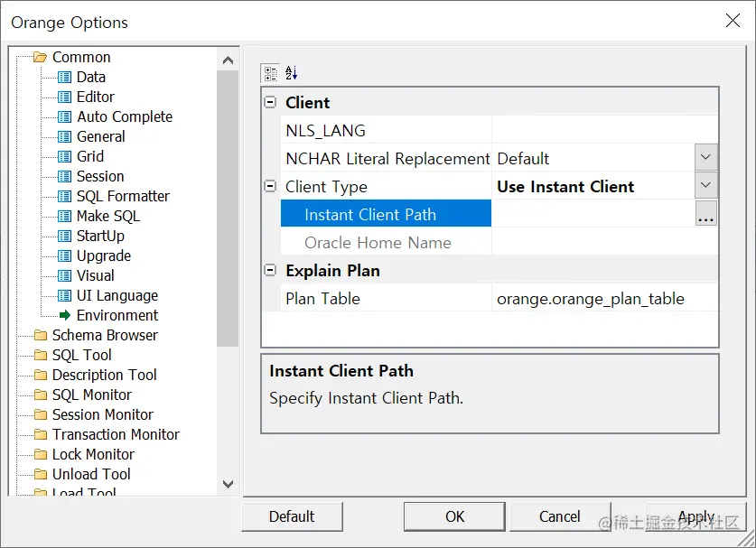This screenshot has height=548, width=756.
Task: Click the SQL Tool folder icon
Action: pos(41,355)
